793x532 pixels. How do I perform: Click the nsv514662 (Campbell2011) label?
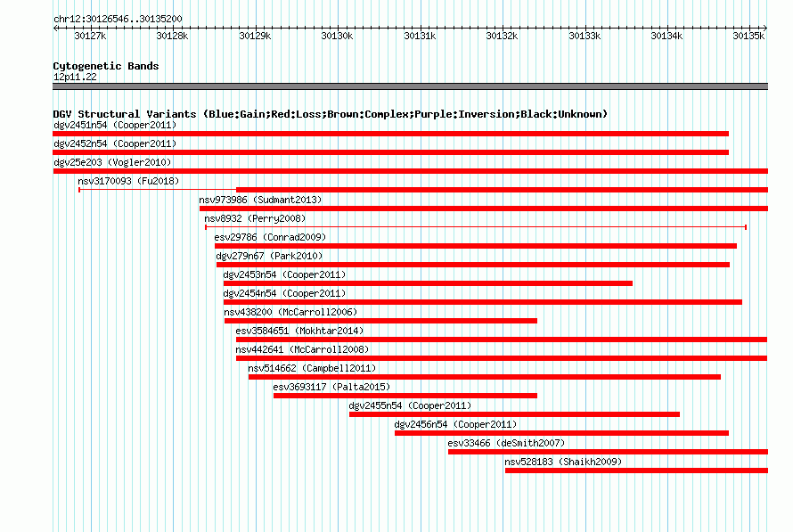312,368
